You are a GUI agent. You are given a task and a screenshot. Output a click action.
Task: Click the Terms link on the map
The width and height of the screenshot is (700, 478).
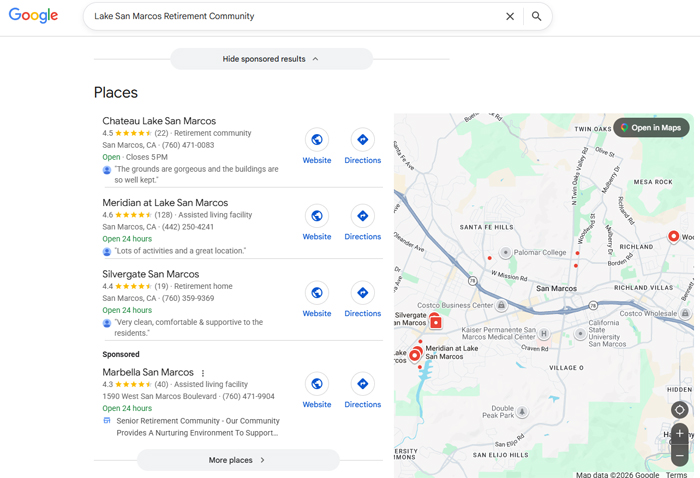[676, 474]
